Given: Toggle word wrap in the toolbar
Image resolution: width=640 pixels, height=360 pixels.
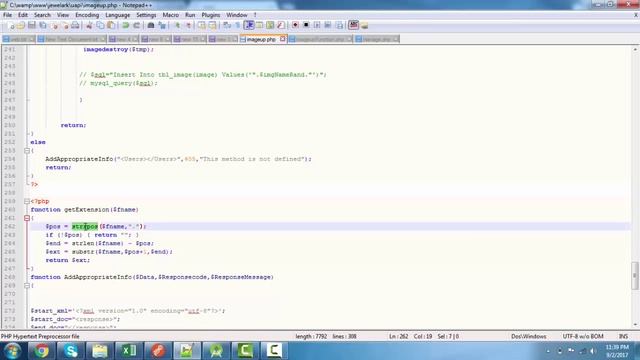Looking at the screenshot, I should coord(227,25).
